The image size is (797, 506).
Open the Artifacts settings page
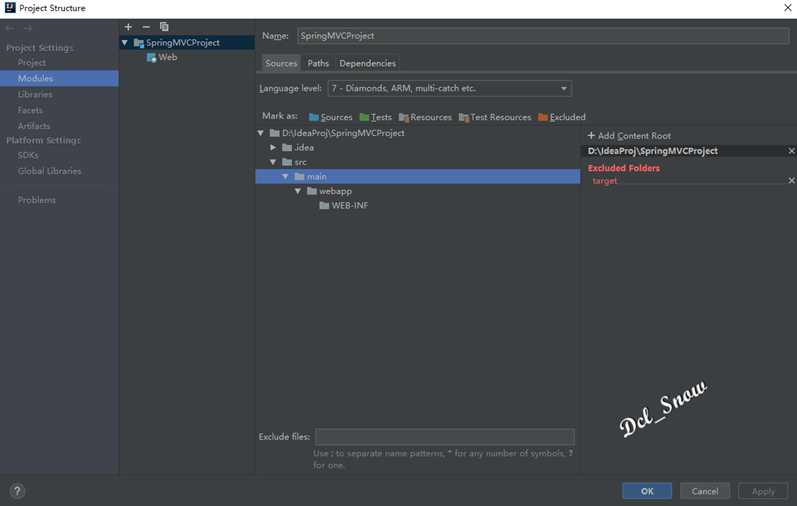pos(34,126)
